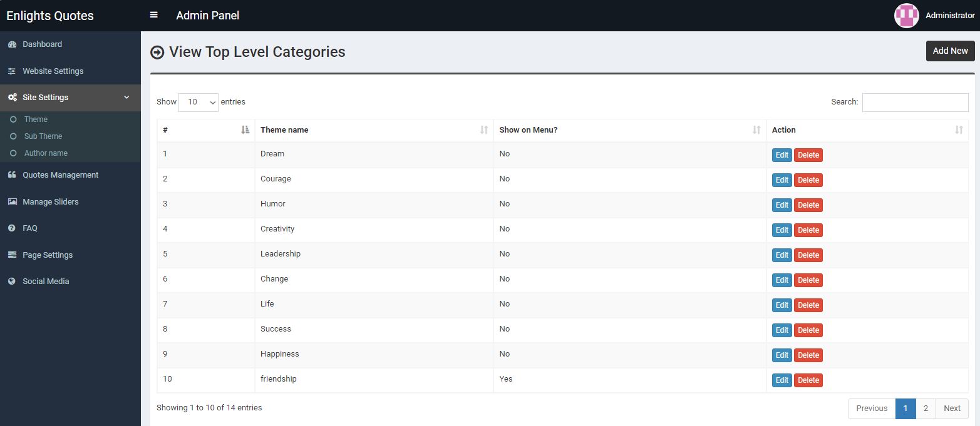The height and width of the screenshot is (426, 980).
Task: Delete the friendship theme
Action: (808, 380)
